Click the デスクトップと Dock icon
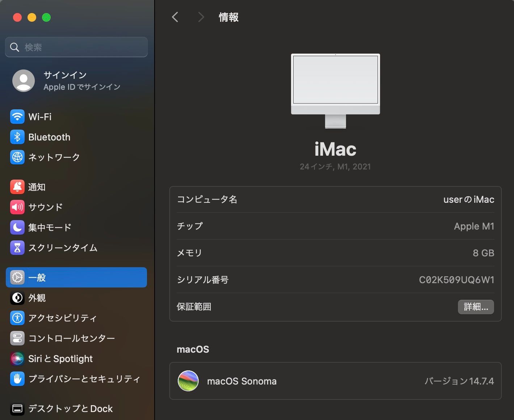 click(17, 408)
